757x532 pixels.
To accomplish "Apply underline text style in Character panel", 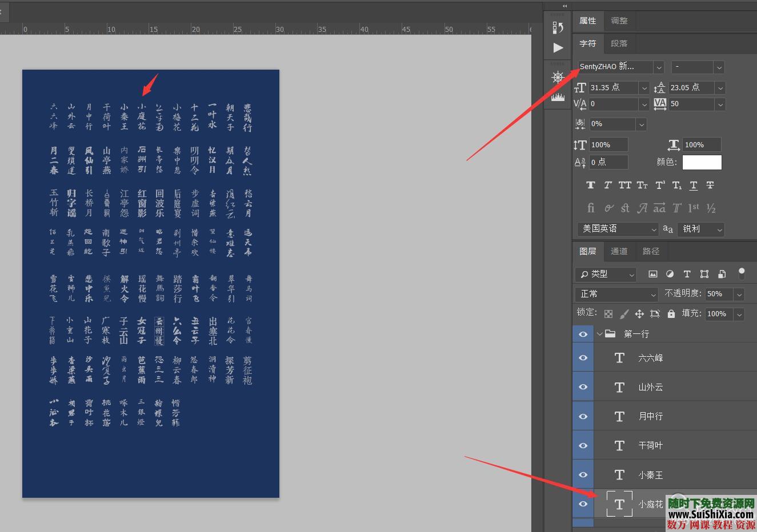I will click(693, 185).
